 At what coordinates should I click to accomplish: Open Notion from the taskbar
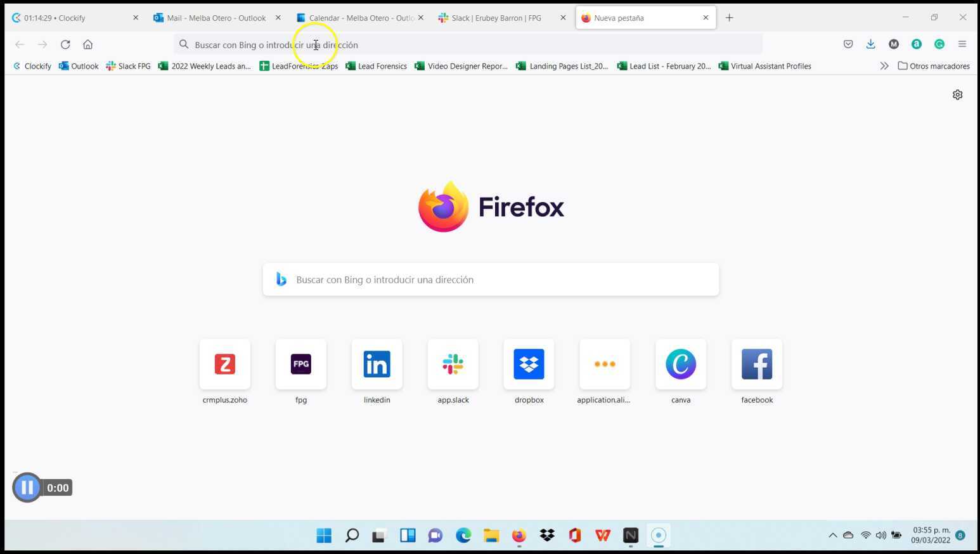(x=631, y=536)
